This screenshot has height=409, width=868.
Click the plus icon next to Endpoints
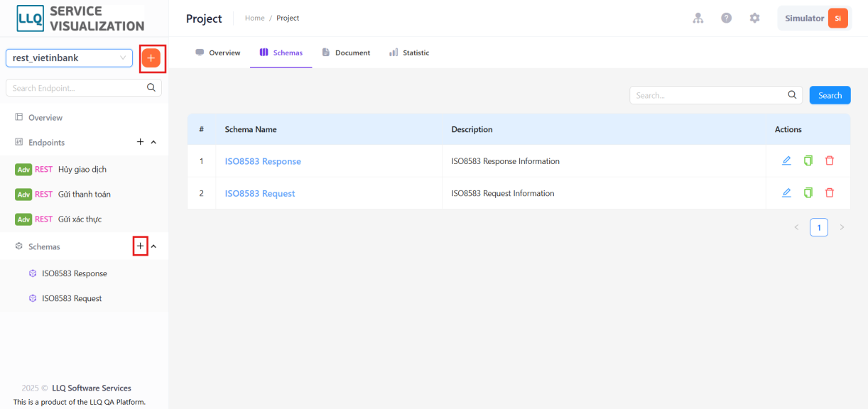click(140, 142)
